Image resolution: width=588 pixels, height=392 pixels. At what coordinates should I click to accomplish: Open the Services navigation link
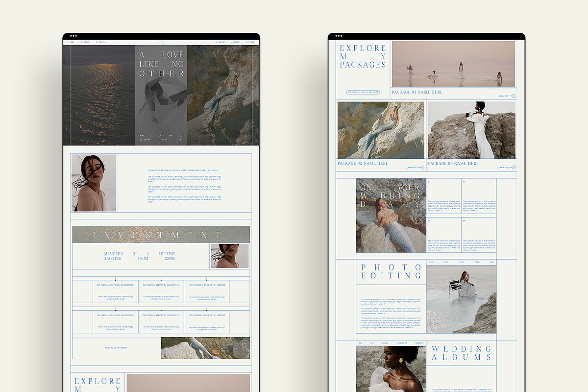point(102,42)
